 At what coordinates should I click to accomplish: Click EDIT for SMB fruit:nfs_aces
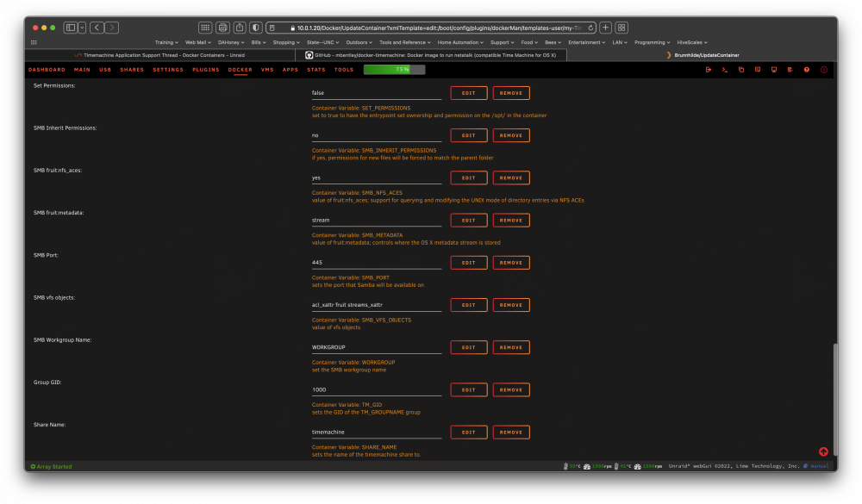(x=468, y=177)
